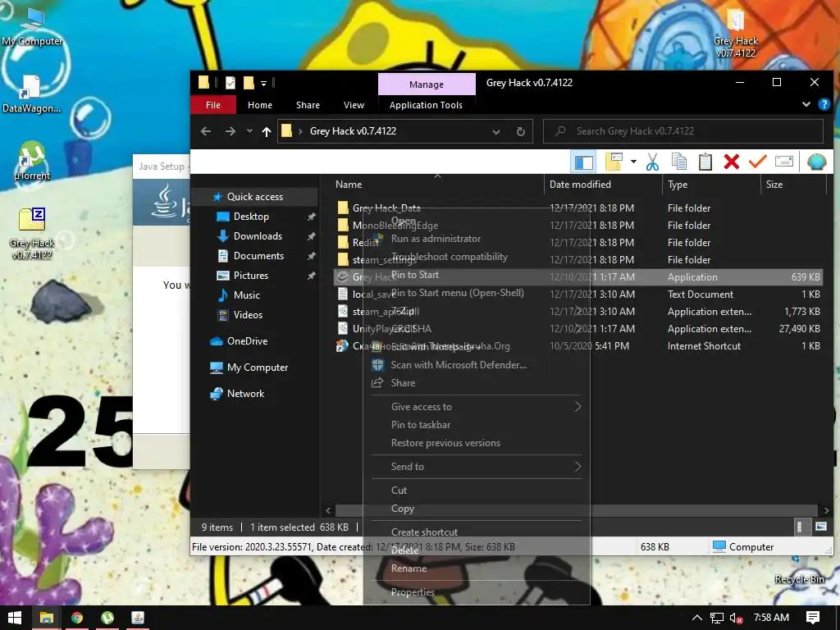Screen dimensions: 840x630
Task: Expand the Send to submenu arrow
Action: tap(577, 466)
